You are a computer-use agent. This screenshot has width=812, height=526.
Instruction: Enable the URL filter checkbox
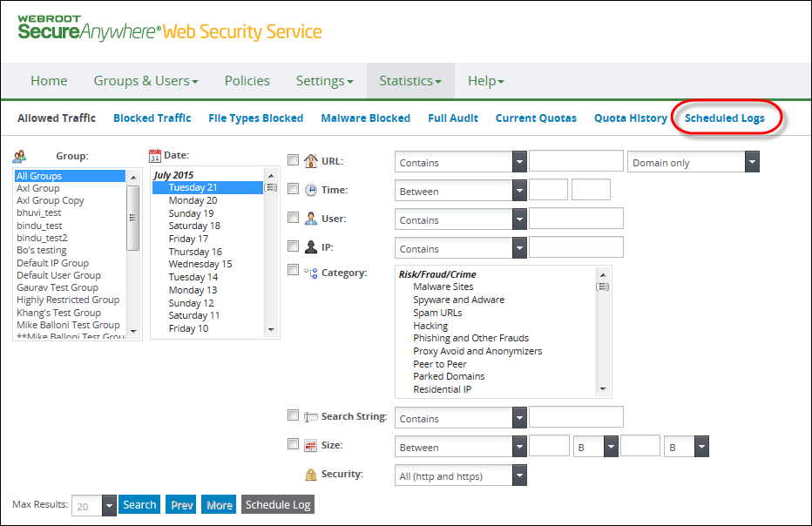pyautogui.click(x=293, y=160)
